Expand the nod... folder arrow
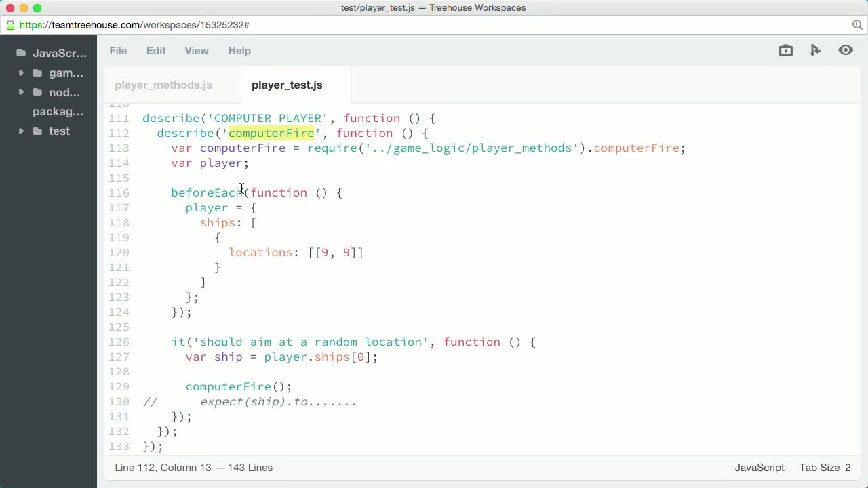This screenshot has height=488, width=868. pyautogui.click(x=21, y=93)
